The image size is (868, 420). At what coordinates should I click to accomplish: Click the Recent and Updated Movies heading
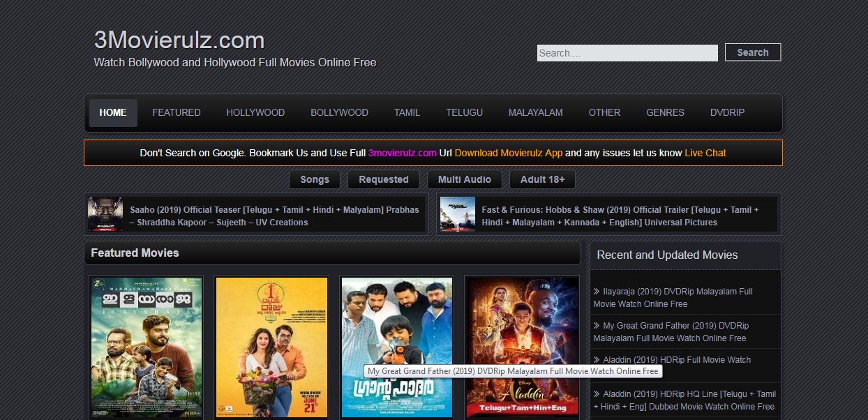coord(667,255)
